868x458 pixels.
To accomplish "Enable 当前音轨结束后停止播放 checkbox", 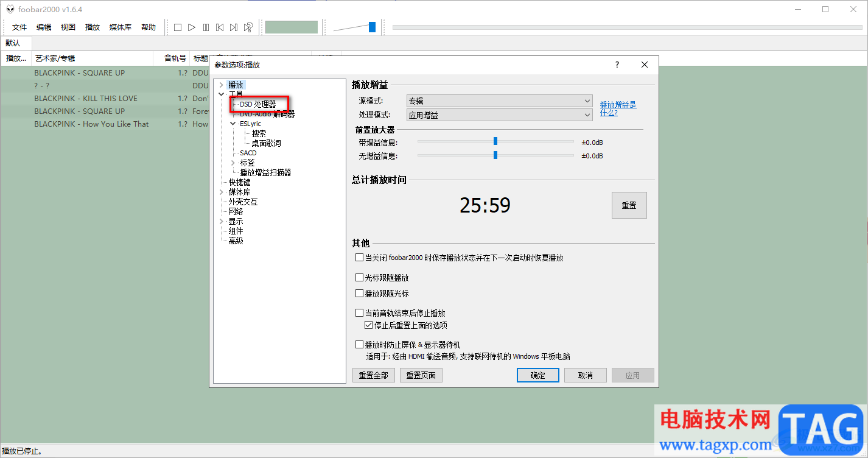I will (359, 312).
